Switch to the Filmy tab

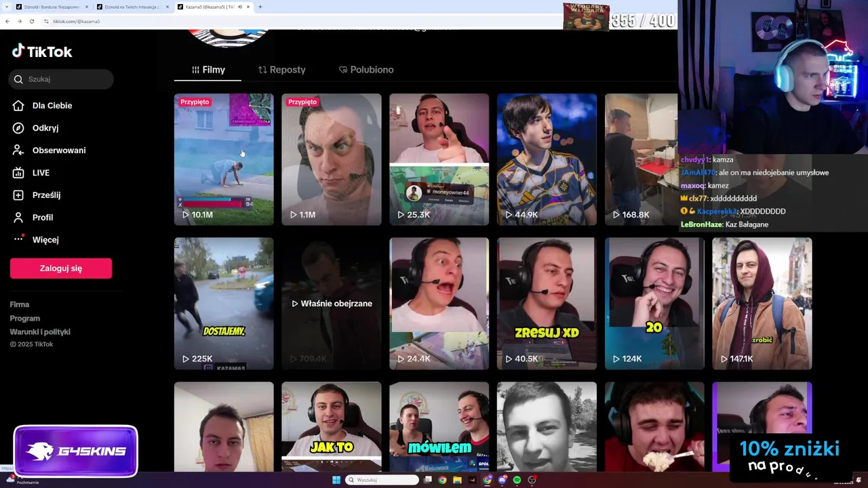(209, 70)
